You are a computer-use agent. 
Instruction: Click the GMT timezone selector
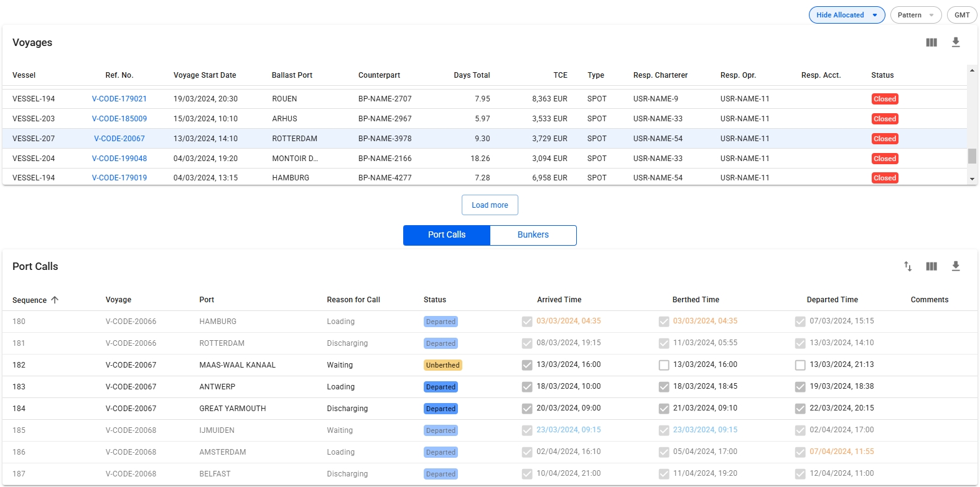[x=961, y=15]
